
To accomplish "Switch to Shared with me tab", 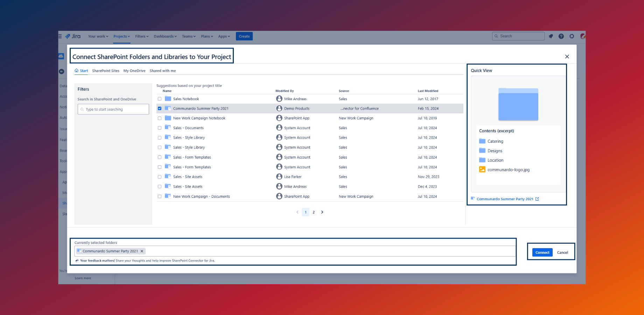I will [x=163, y=71].
